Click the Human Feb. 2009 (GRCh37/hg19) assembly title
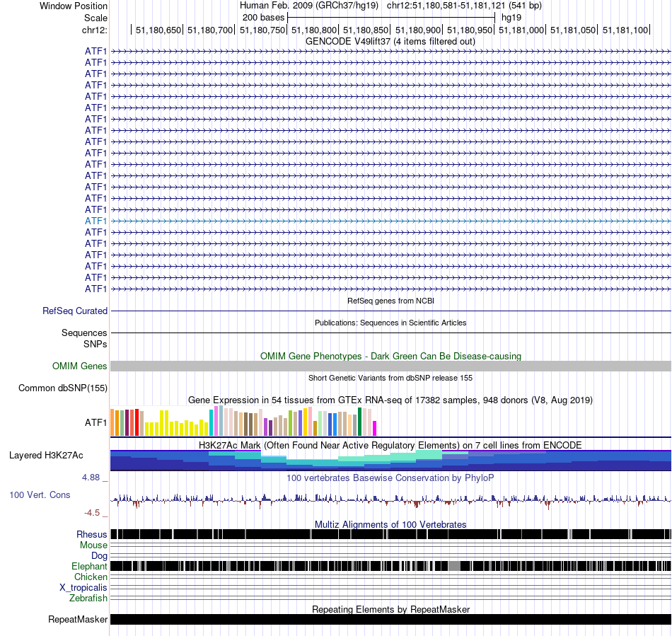Image resolution: width=672 pixels, height=636 pixels. coord(309,6)
